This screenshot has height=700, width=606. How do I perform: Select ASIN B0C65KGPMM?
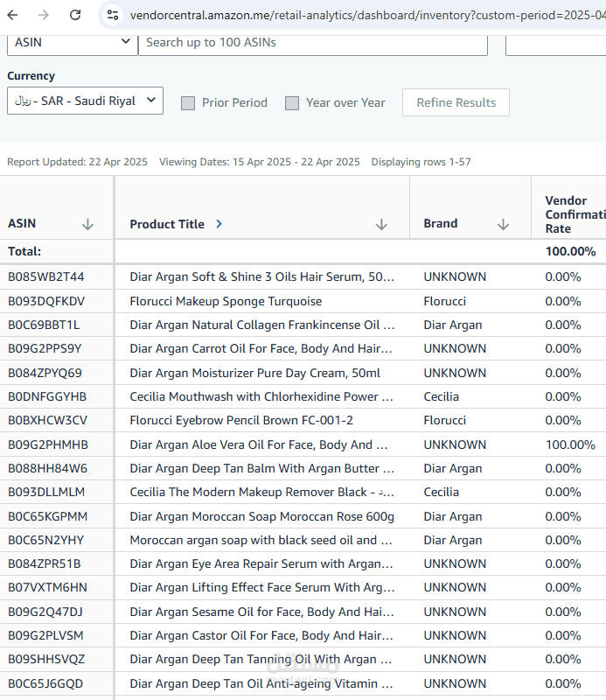click(x=47, y=517)
